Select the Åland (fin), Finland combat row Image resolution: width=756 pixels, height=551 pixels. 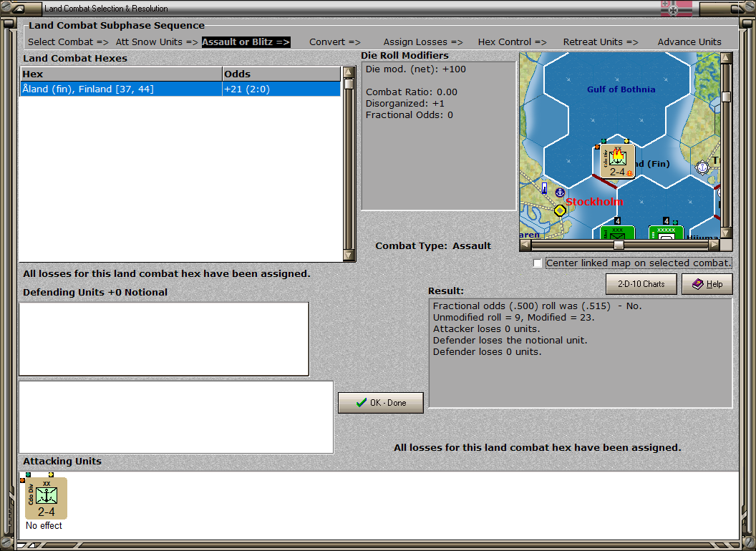[x=180, y=89]
